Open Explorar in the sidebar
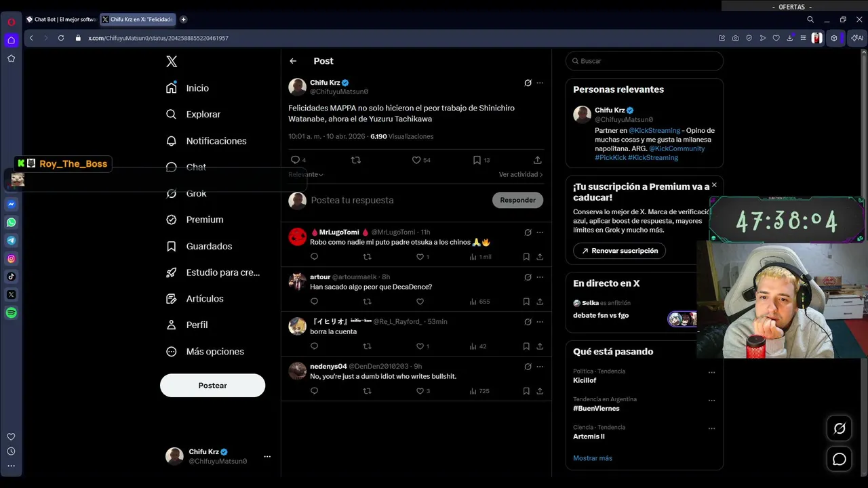 click(x=194, y=115)
